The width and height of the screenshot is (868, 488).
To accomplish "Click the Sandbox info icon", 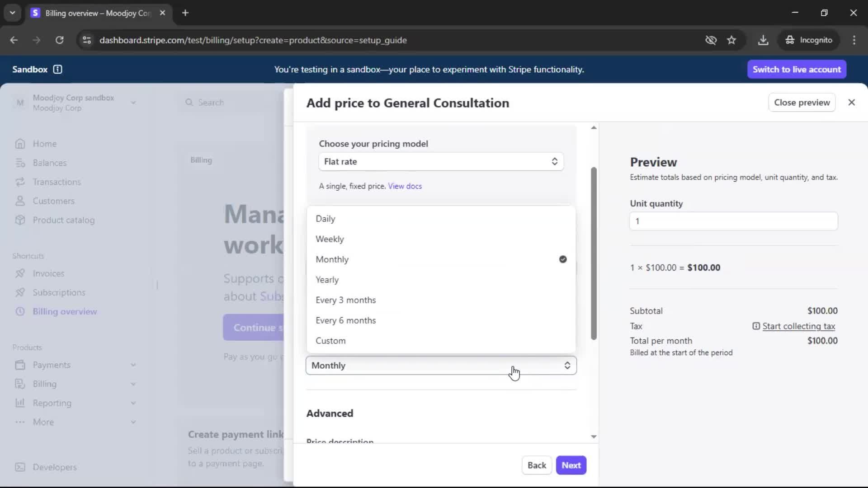I will click(x=57, y=69).
